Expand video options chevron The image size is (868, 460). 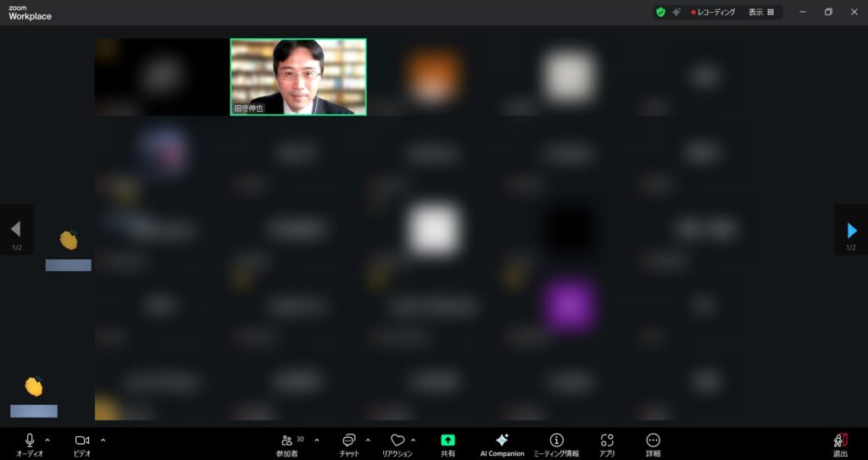103,440
